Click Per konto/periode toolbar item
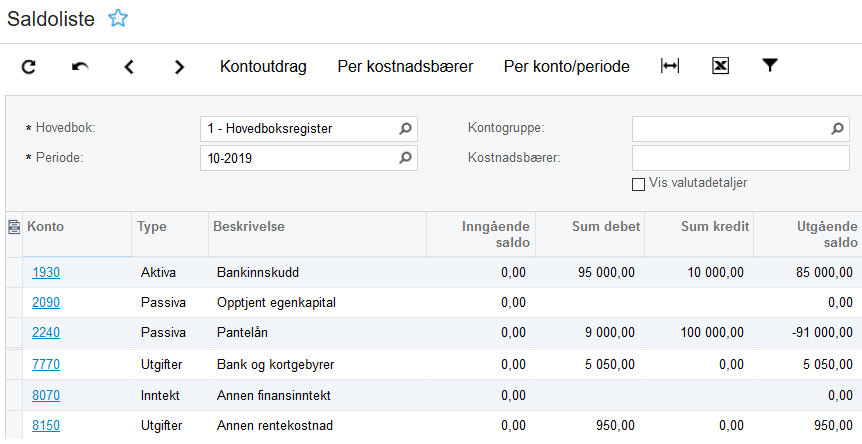Screen dimensions: 862x444 point(566,67)
